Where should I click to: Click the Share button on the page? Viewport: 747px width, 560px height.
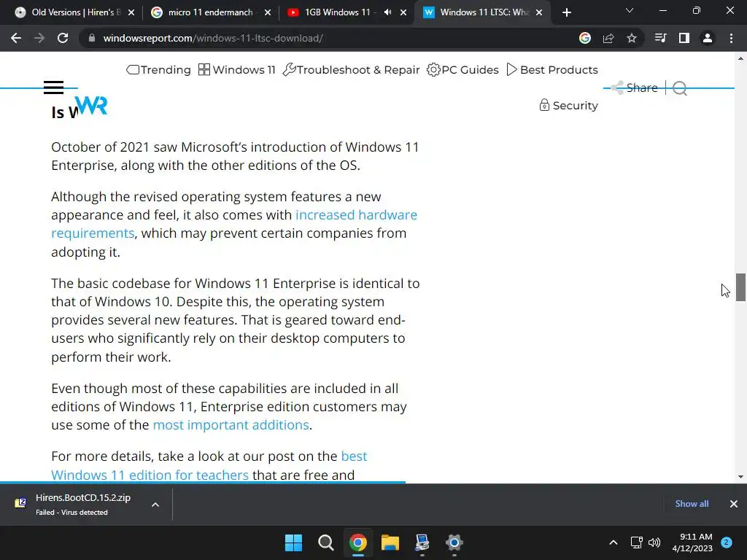pos(634,87)
